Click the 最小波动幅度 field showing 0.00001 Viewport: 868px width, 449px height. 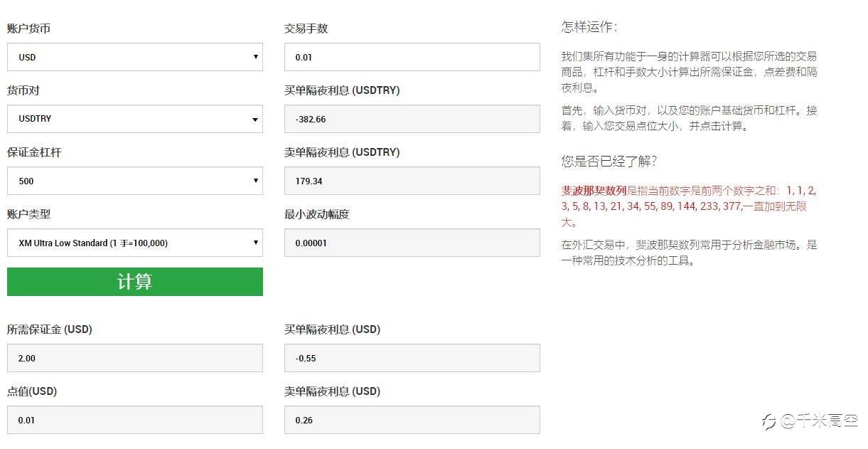point(412,243)
